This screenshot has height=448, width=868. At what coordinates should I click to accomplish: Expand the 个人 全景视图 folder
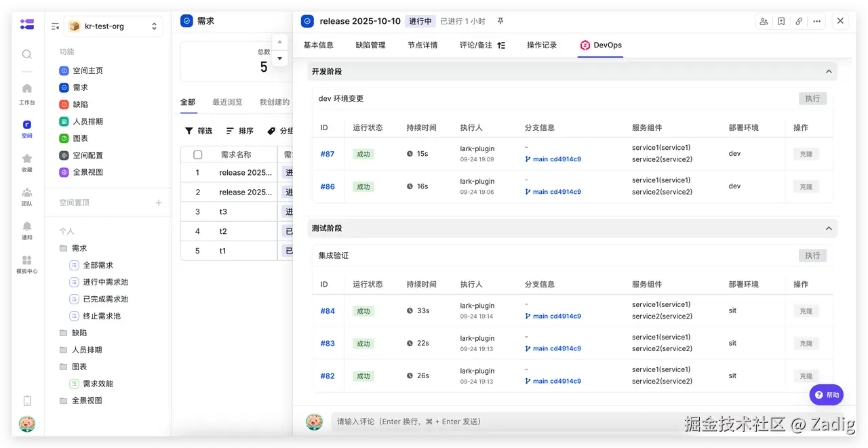point(81,401)
